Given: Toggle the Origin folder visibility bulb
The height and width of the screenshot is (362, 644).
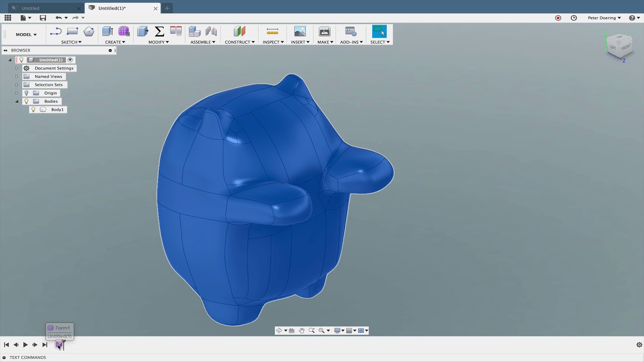Looking at the screenshot, I should click(x=27, y=93).
